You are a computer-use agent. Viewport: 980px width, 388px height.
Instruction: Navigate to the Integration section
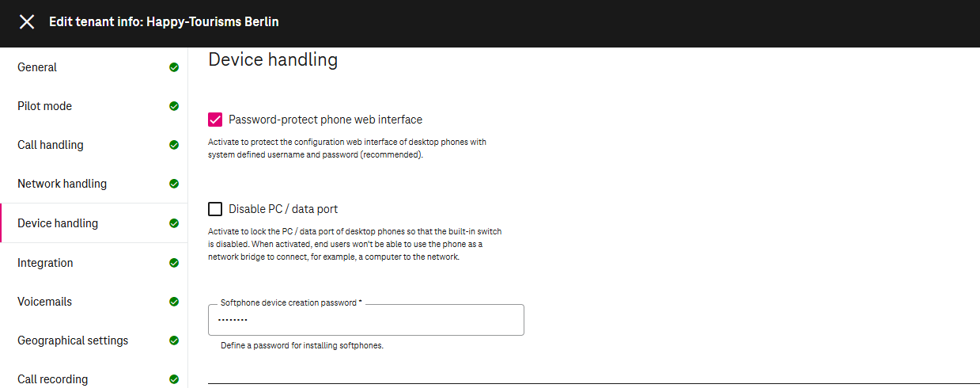(45, 263)
